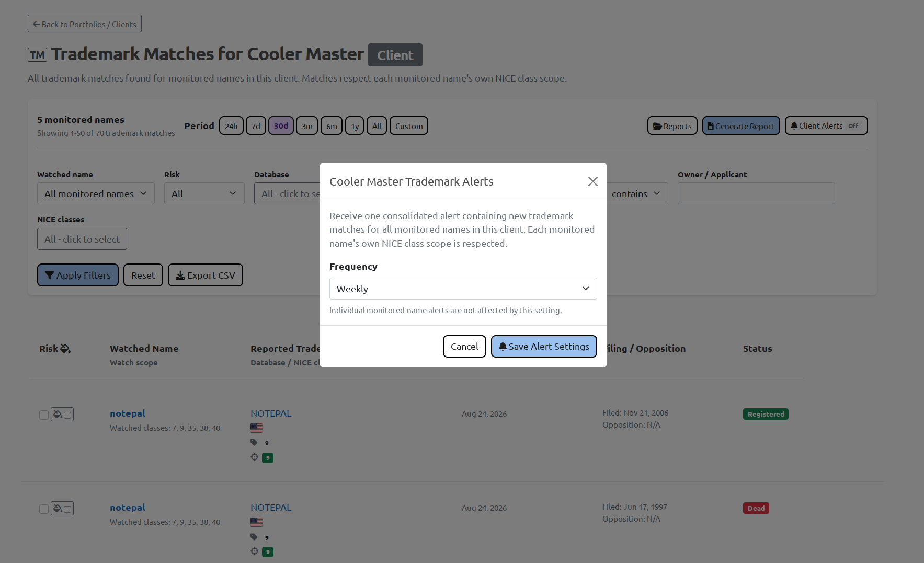Viewport: 924px width, 563px height.
Task: Open the 'contains' match-type dropdown
Action: click(x=636, y=193)
